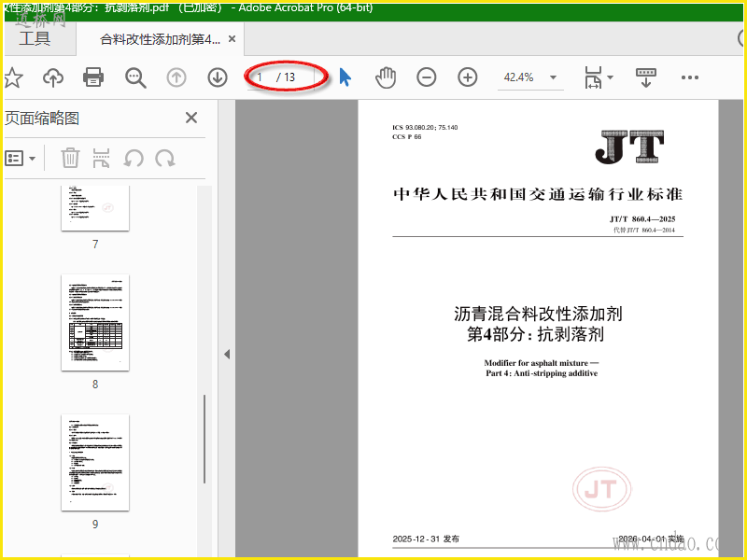
Task: Click the subtitle 第4部分：抗剥落剂
Action: coord(535,334)
